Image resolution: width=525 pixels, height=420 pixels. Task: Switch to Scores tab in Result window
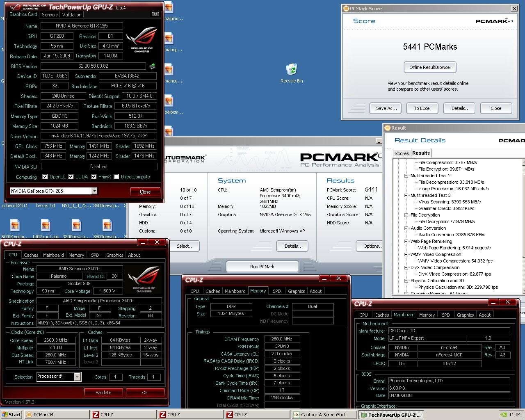[402, 153]
